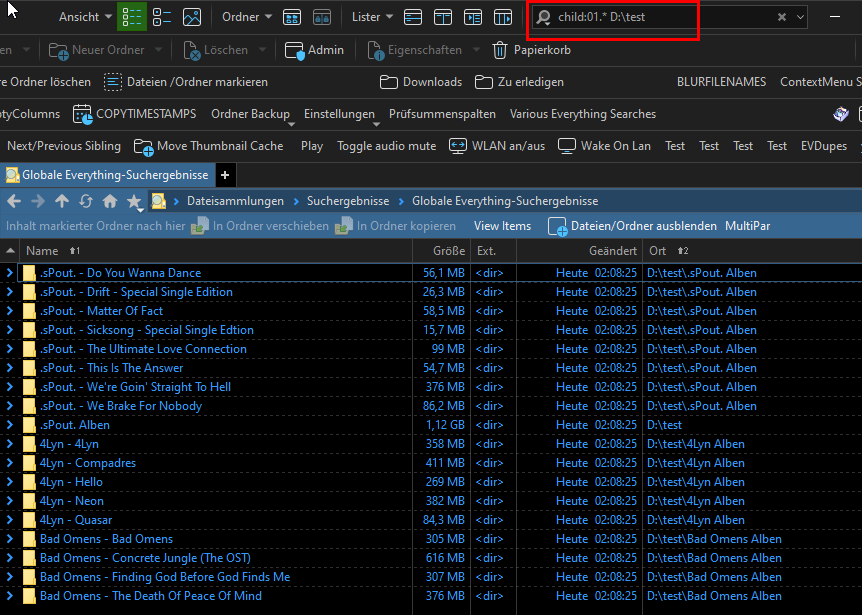The height and width of the screenshot is (615, 862).
Task: Open a new tab with plus
Action: [x=225, y=175]
